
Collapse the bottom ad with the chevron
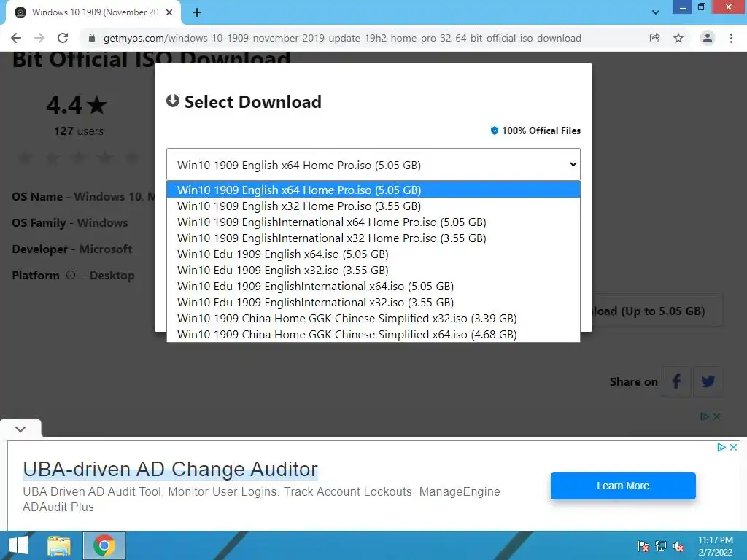click(20, 429)
